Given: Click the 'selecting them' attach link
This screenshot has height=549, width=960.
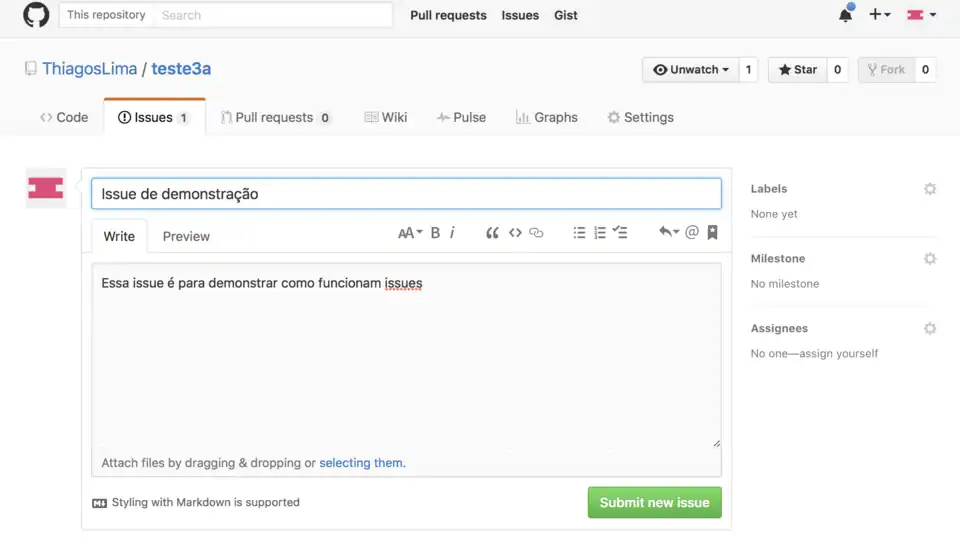Looking at the screenshot, I should click(x=361, y=463).
